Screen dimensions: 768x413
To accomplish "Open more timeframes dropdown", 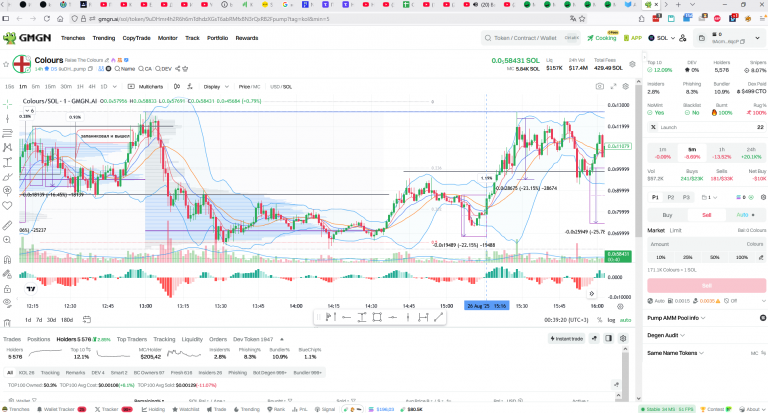I will [x=115, y=86].
